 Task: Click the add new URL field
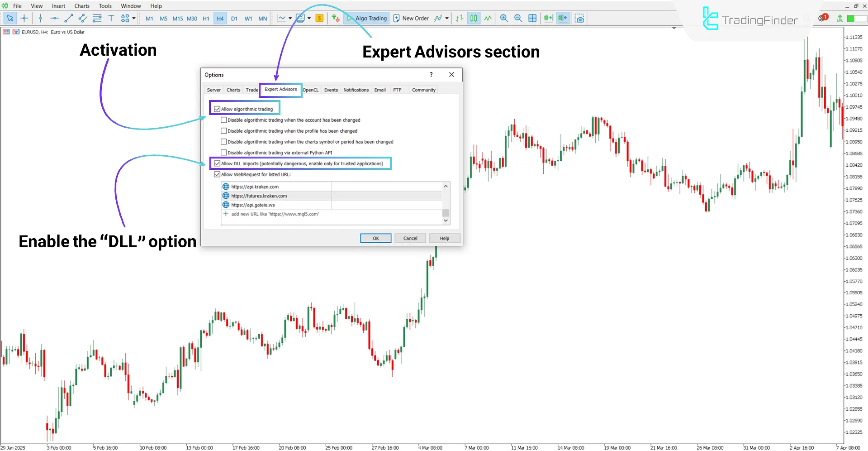(x=275, y=214)
